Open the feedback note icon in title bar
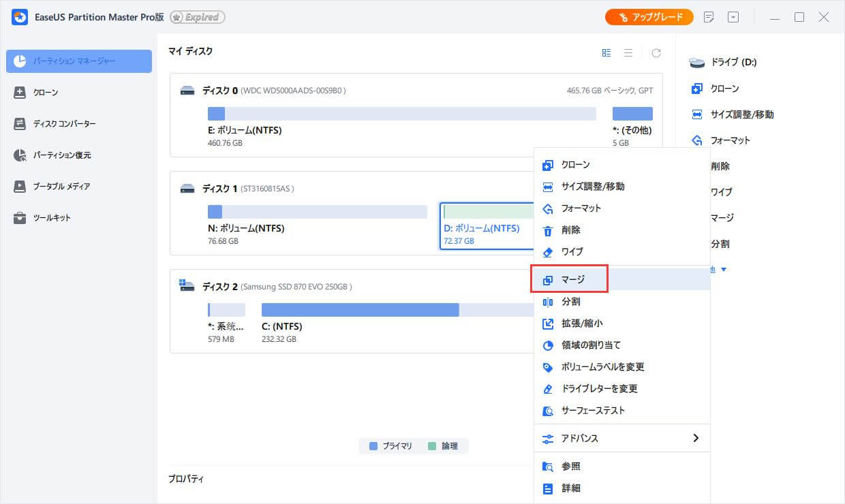Screen dimensions: 845x504 point(709,16)
